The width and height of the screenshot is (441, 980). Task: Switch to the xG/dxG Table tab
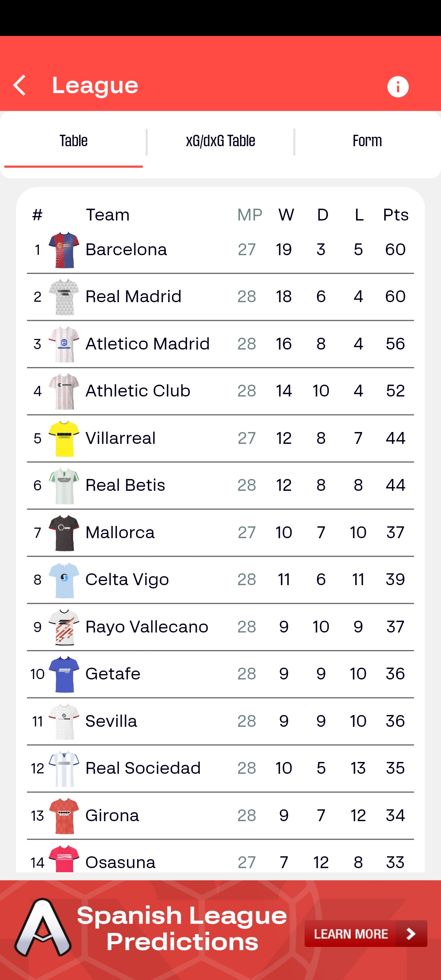[x=220, y=141]
